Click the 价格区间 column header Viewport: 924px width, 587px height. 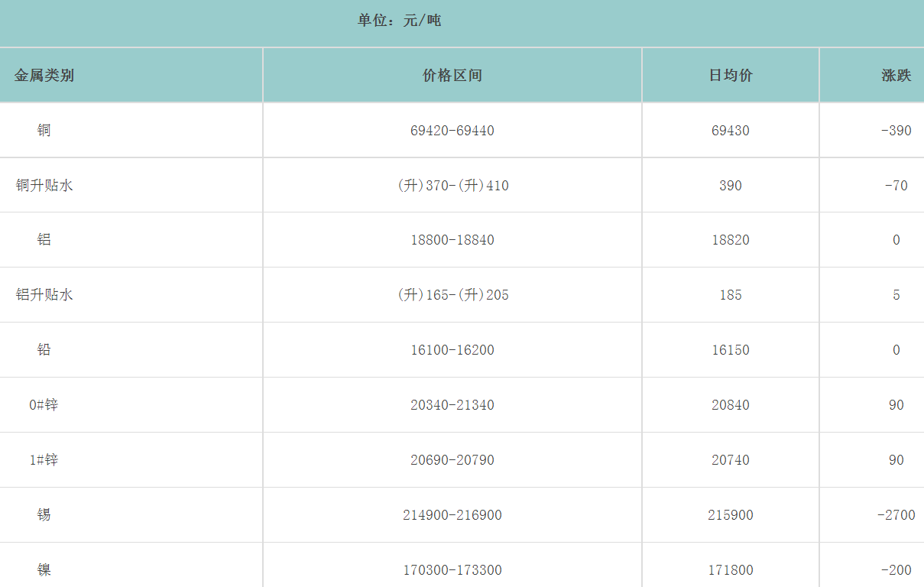452,76
